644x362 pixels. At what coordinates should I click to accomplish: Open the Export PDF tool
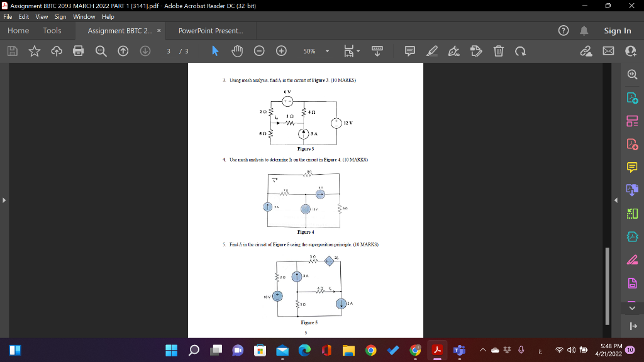coord(632,97)
